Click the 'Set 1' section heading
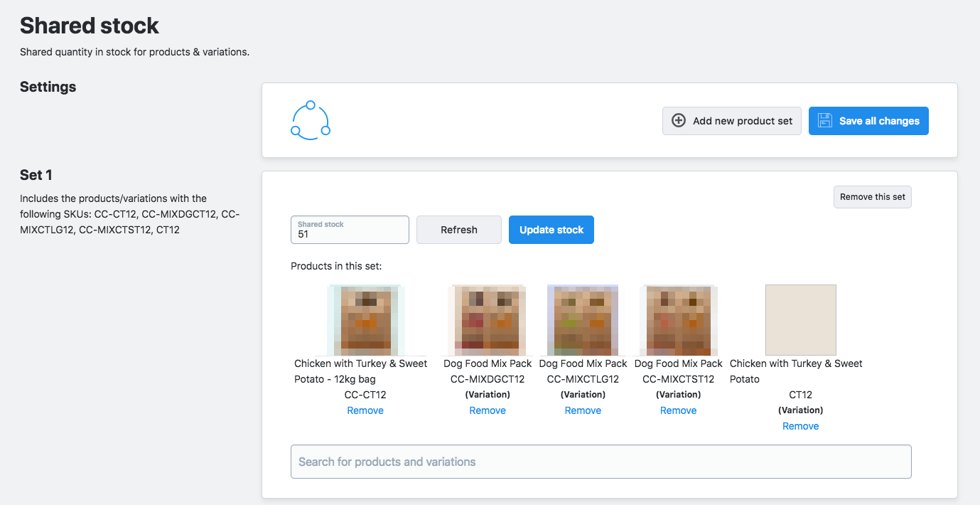 tap(36, 175)
